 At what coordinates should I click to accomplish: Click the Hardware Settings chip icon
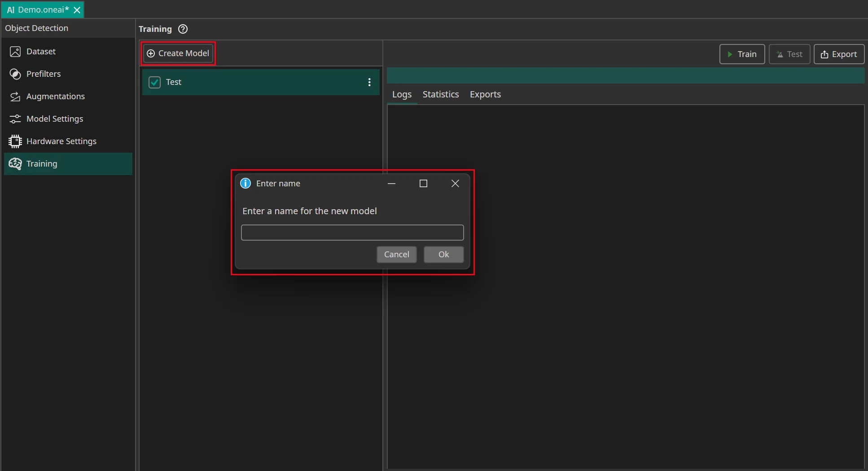pos(15,141)
